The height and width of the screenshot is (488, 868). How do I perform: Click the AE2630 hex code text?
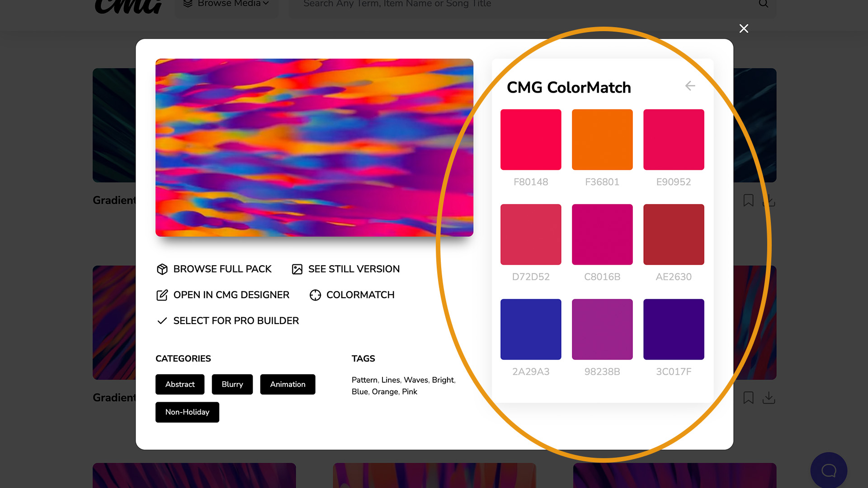pos(674,277)
